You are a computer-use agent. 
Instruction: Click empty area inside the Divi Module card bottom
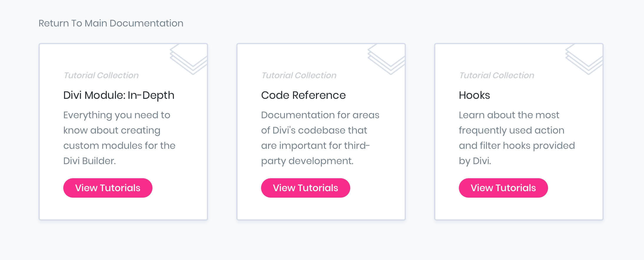pyautogui.click(x=123, y=209)
